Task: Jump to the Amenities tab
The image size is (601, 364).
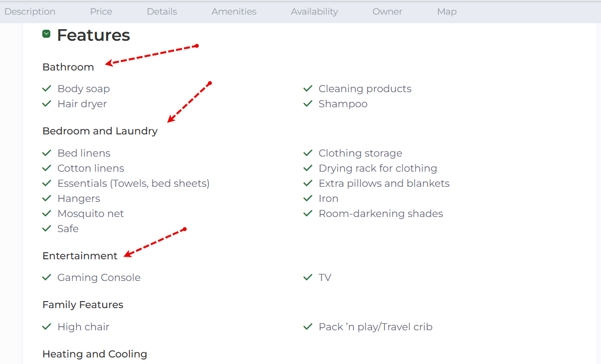Action: point(234,12)
